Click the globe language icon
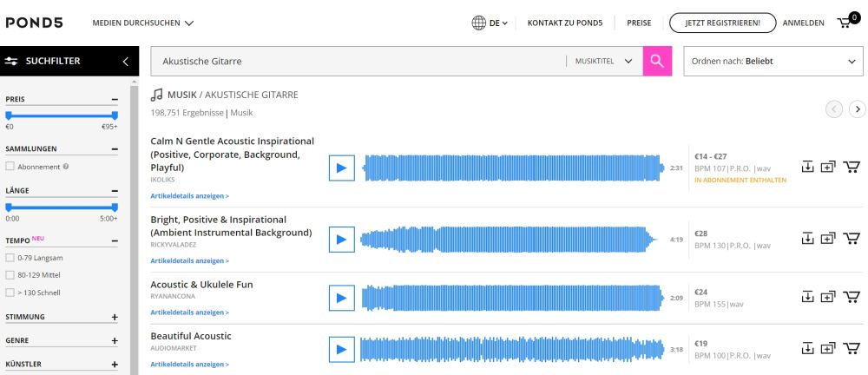Screen dimensions: 868x375 (479, 23)
